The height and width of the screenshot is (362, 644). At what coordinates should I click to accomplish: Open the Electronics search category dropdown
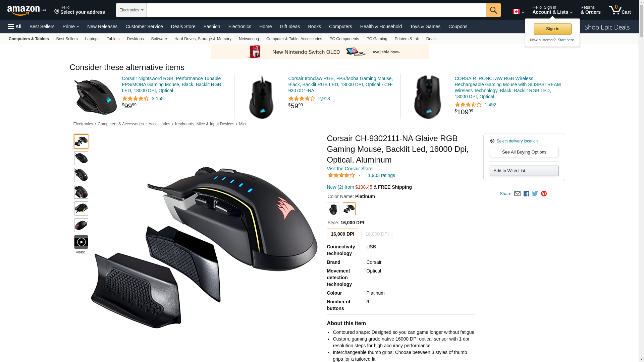point(131,10)
